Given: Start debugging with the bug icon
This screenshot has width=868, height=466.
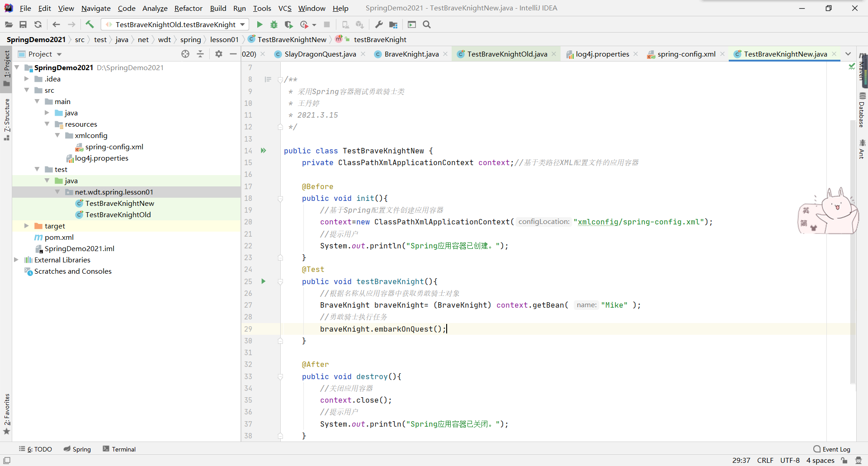Looking at the screenshot, I should (x=274, y=24).
